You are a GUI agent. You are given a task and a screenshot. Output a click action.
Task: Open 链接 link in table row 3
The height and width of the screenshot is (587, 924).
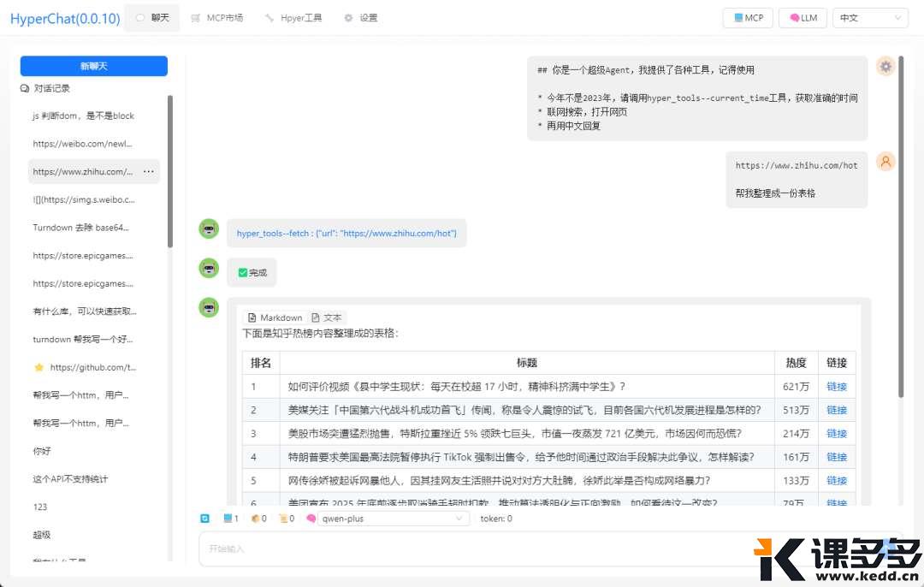click(836, 434)
